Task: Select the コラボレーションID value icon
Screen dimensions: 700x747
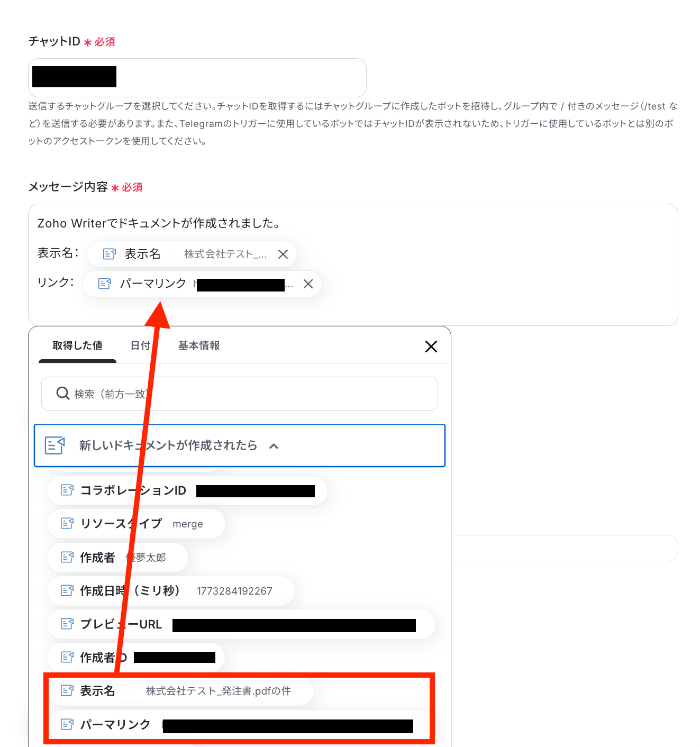Action: [x=67, y=490]
